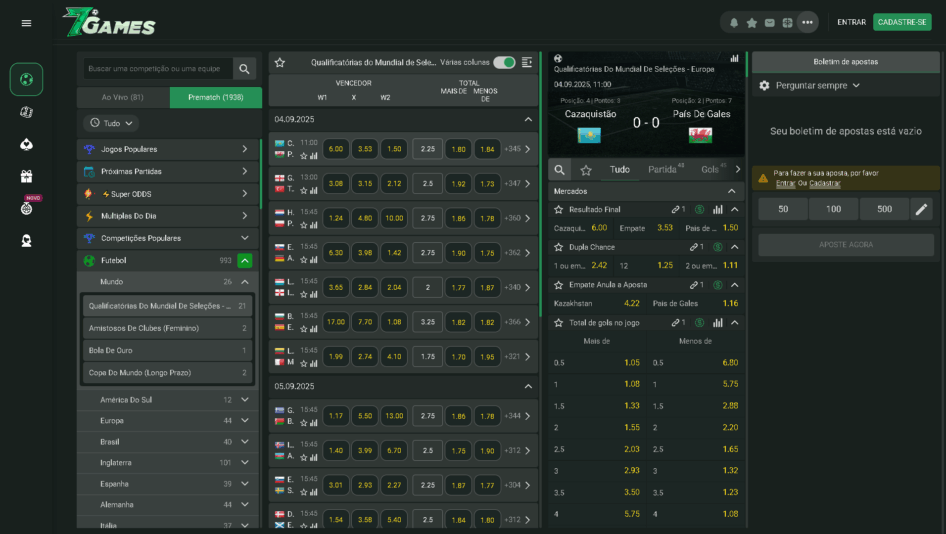Click the CADASTRE-SE button
The image size is (946, 534).
tap(902, 22)
